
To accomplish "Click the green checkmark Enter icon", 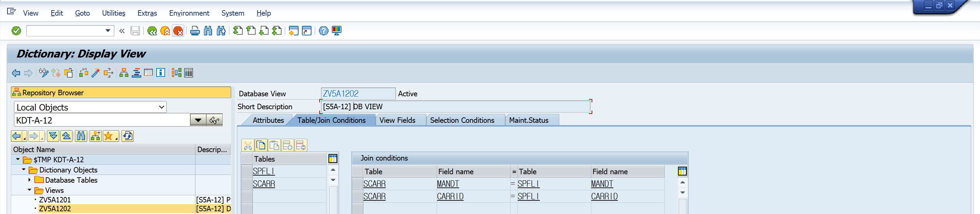I will [x=16, y=31].
